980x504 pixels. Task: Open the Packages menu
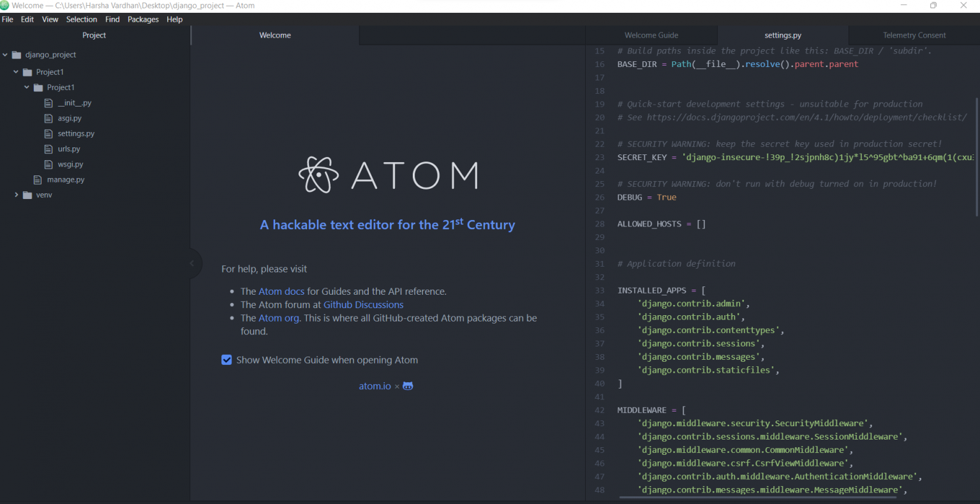[143, 20]
